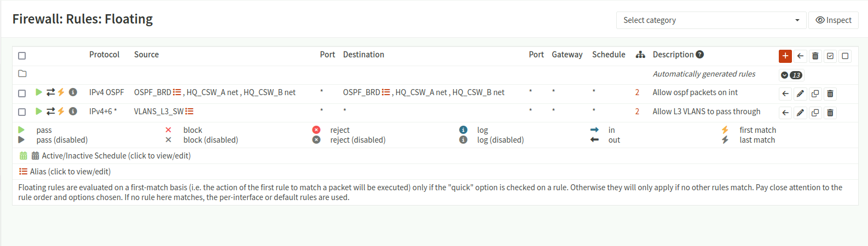Open the Description help question mark
The image size is (868, 246).
(x=699, y=55)
